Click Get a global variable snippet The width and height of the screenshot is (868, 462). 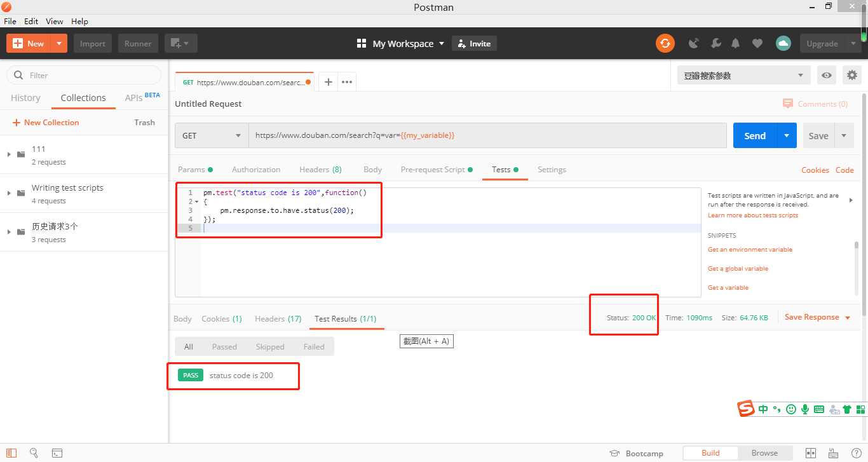coord(738,269)
